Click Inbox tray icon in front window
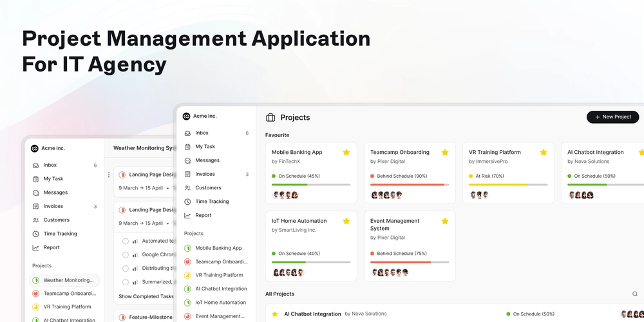 pos(187,133)
